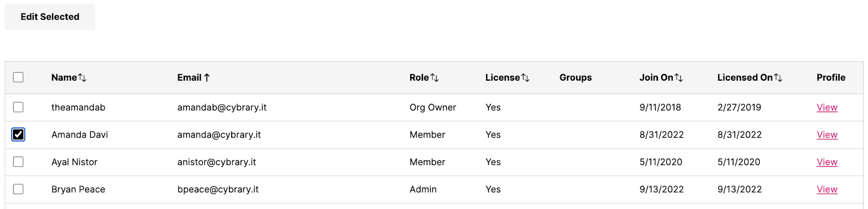View theamandab's profile
868x209 pixels.
(x=827, y=107)
